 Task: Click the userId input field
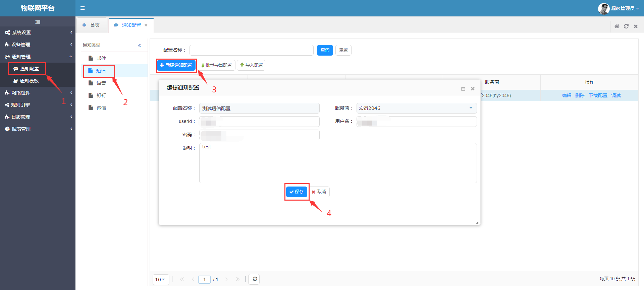[259, 122]
